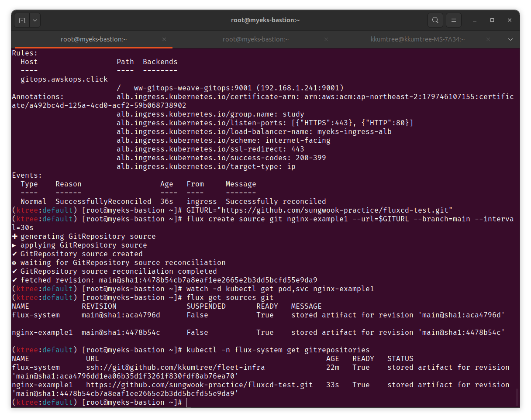This screenshot has height=420, width=531.
Task: Click the terminal vertical scrollbar
Action: [x=517, y=397]
